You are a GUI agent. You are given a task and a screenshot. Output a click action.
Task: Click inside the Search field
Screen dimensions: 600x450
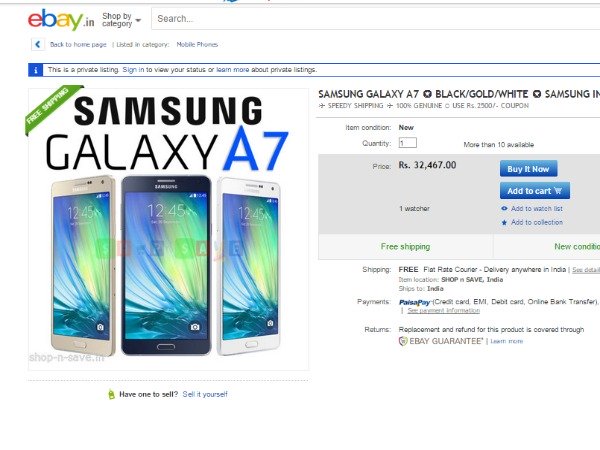pos(376,19)
